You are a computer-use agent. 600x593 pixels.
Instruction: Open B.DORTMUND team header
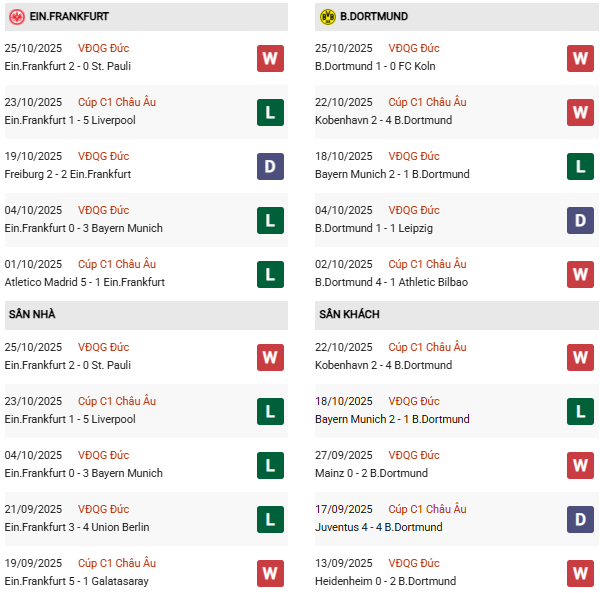click(373, 17)
